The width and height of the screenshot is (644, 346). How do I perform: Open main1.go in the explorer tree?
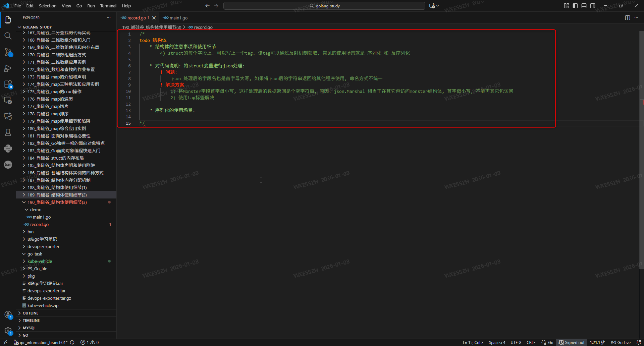pos(66,217)
